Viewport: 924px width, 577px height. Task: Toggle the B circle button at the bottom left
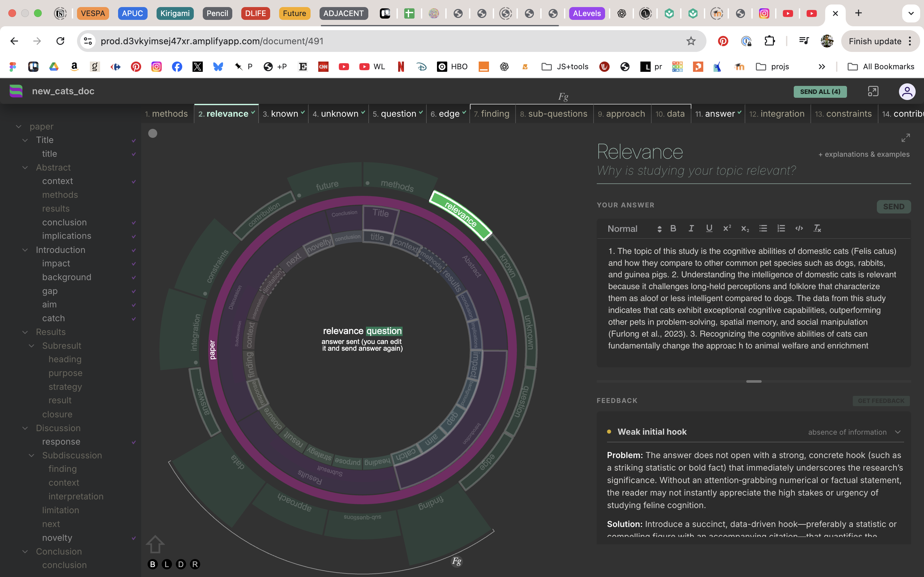(153, 564)
